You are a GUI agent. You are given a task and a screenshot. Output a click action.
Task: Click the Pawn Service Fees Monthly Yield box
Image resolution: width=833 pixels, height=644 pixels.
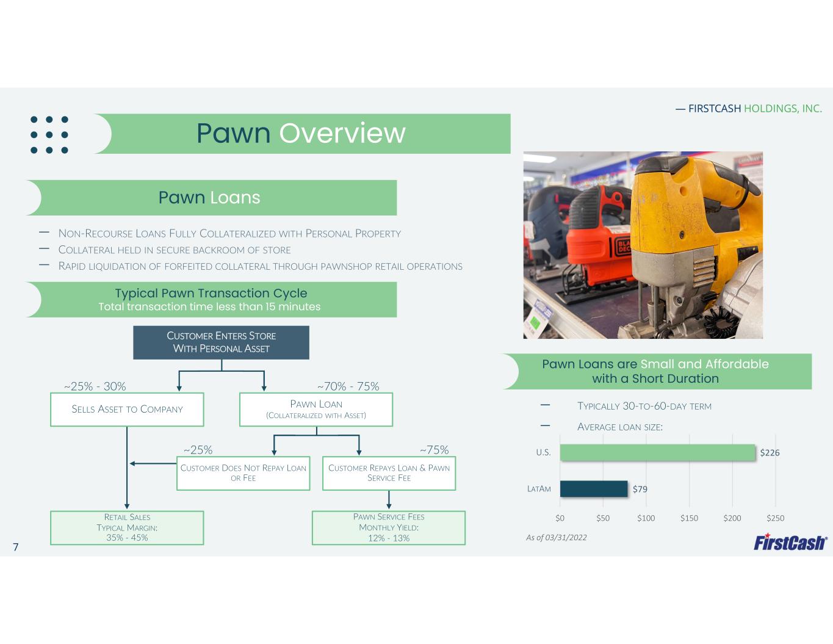tap(389, 527)
